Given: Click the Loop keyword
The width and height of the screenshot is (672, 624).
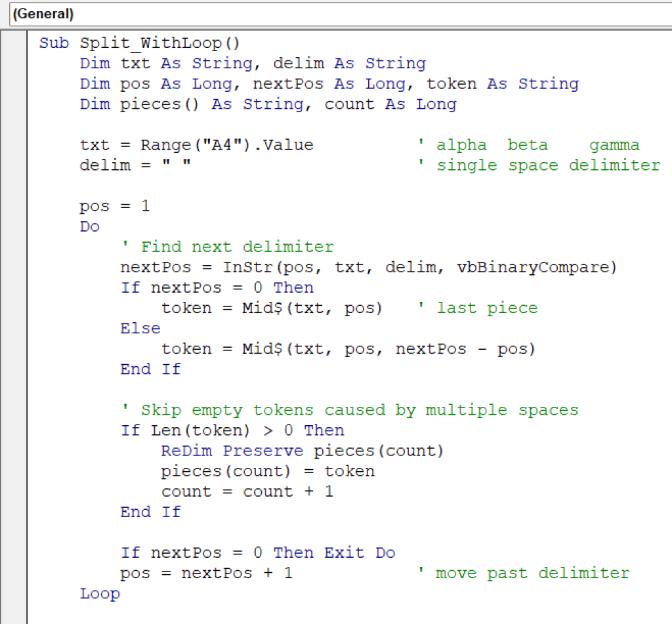Looking at the screenshot, I should click(x=100, y=593).
